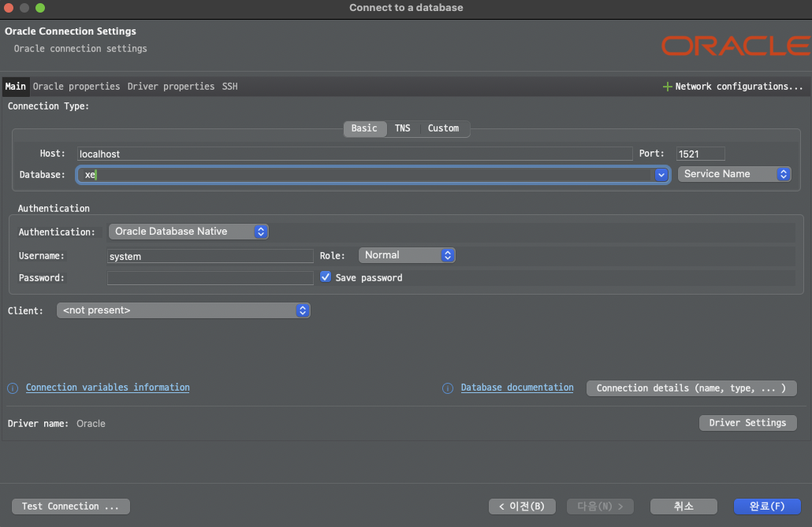Screen dimensions: 812x527
Task: Click the Oracle Connection Settings heading
Action: point(70,31)
